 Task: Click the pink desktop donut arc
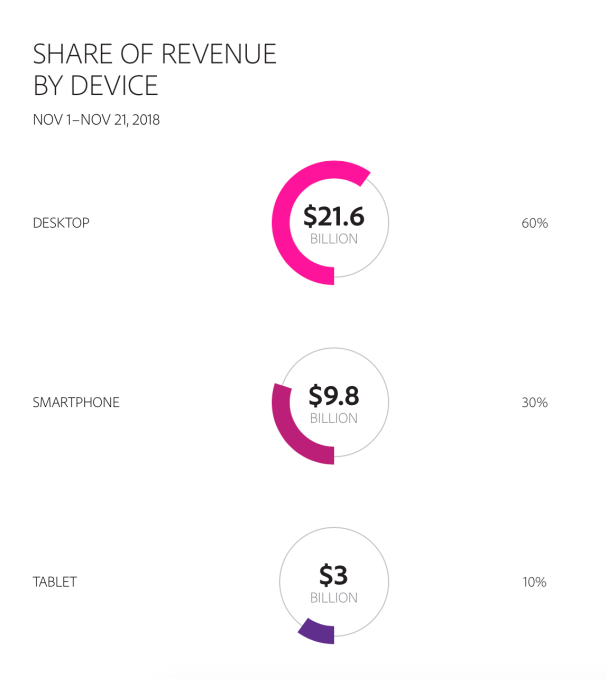280,223
